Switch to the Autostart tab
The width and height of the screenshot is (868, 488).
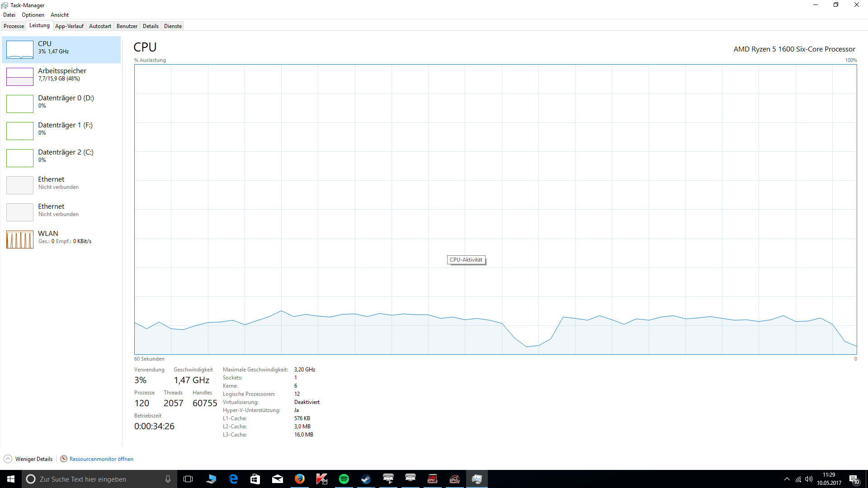coord(100,26)
